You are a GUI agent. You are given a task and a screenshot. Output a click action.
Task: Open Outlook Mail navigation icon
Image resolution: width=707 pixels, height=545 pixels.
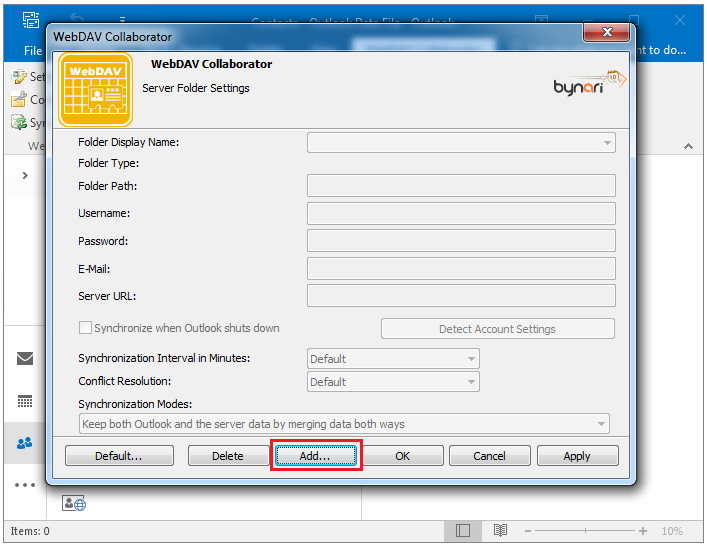(x=25, y=358)
